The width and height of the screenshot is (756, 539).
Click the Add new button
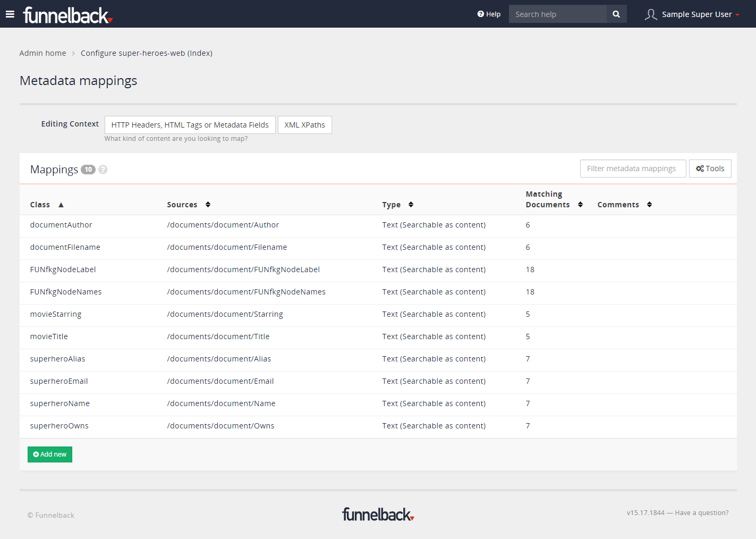tap(50, 454)
